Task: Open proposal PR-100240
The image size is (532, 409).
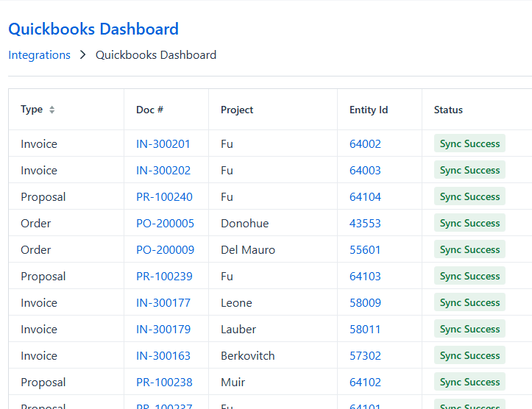Action: pyautogui.click(x=164, y=196)
